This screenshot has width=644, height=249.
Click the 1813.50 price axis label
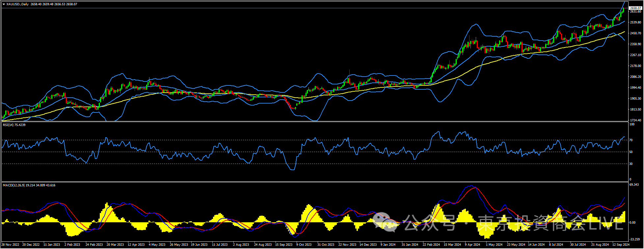tap(635, 109)
